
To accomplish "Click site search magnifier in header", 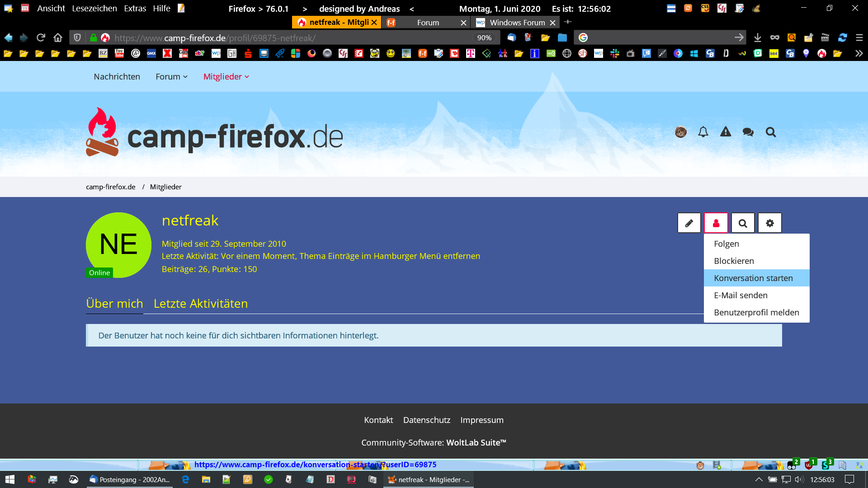I will 771,132.
